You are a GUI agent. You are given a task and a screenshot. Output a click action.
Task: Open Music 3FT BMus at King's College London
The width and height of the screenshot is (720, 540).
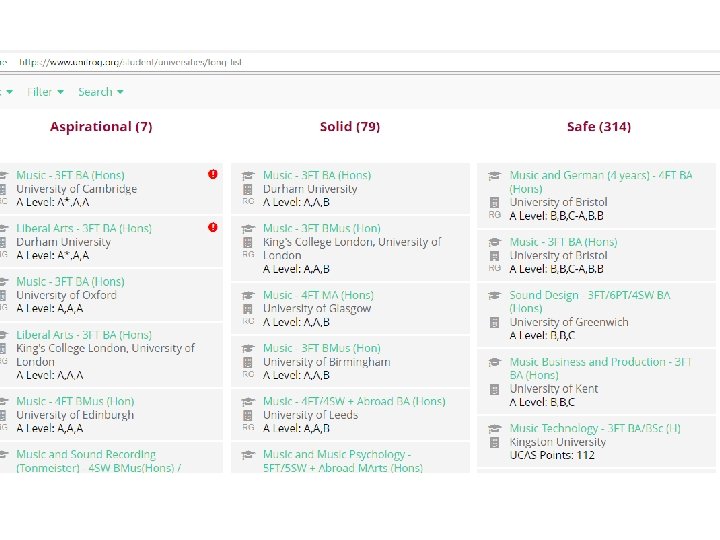pyautogui.click(x=322, y=229)
